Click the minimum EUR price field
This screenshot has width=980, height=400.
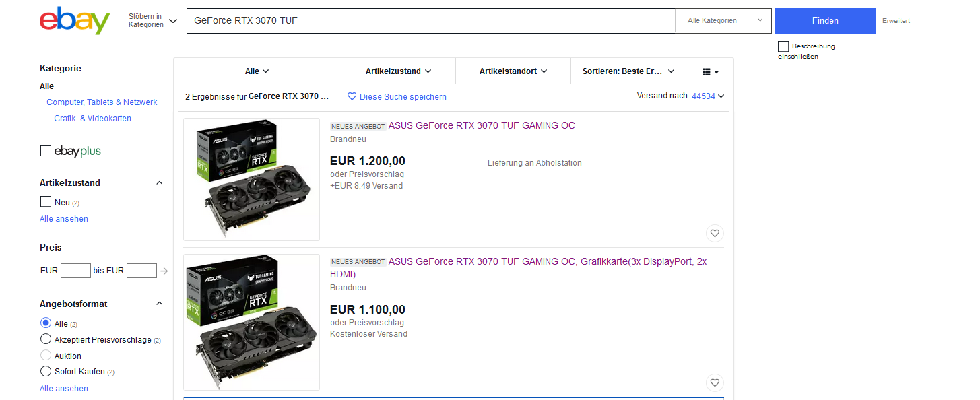[75, 271]
